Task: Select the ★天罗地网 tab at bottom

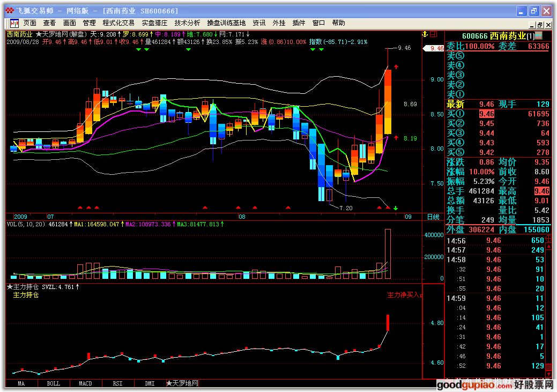Action: [182, 383]
